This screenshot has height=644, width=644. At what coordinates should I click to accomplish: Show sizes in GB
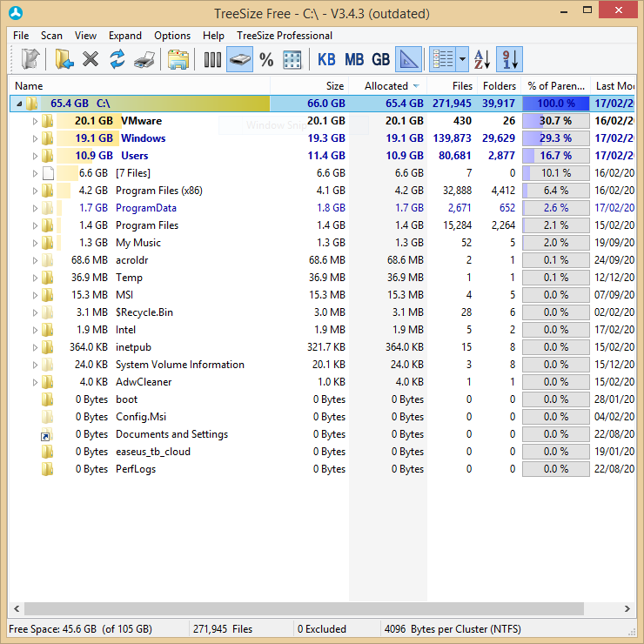click(x=380, y=59)
